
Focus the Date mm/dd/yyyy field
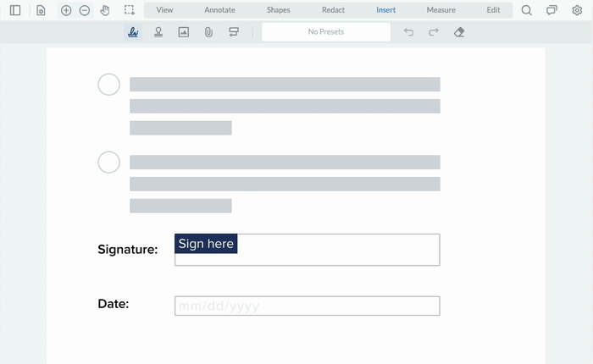pyautogui.click(x=307, y=306)
